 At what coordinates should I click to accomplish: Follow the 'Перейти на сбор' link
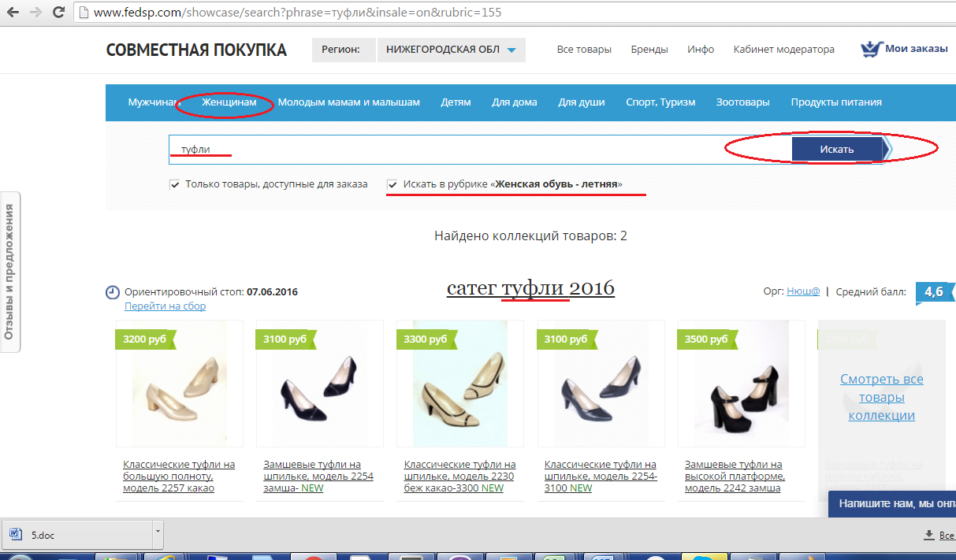(x=165, y=306)
